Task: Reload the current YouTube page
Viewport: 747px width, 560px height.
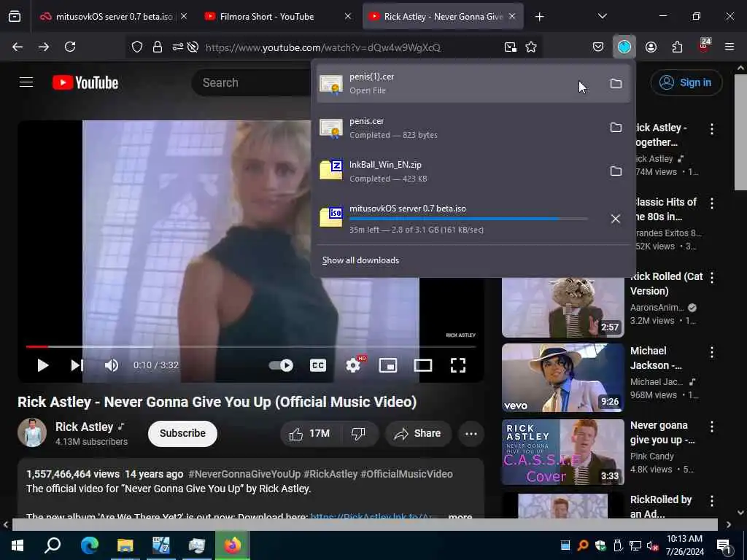Action: (70, 47)
